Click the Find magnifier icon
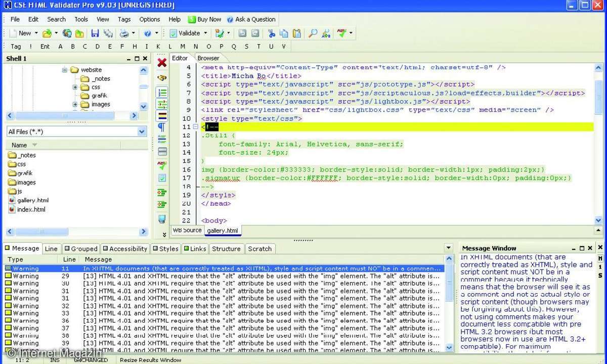 (x=313, y=33)
